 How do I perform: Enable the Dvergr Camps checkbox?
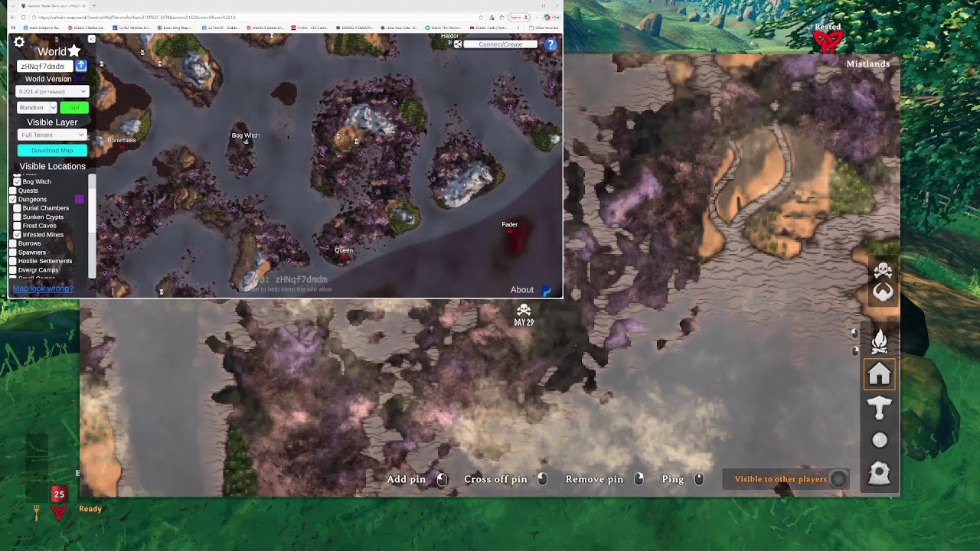click(12, 269)
